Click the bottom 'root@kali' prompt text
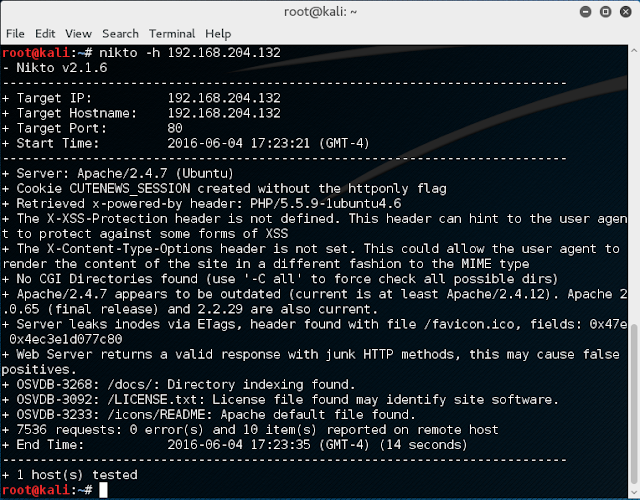 (36, 490)
